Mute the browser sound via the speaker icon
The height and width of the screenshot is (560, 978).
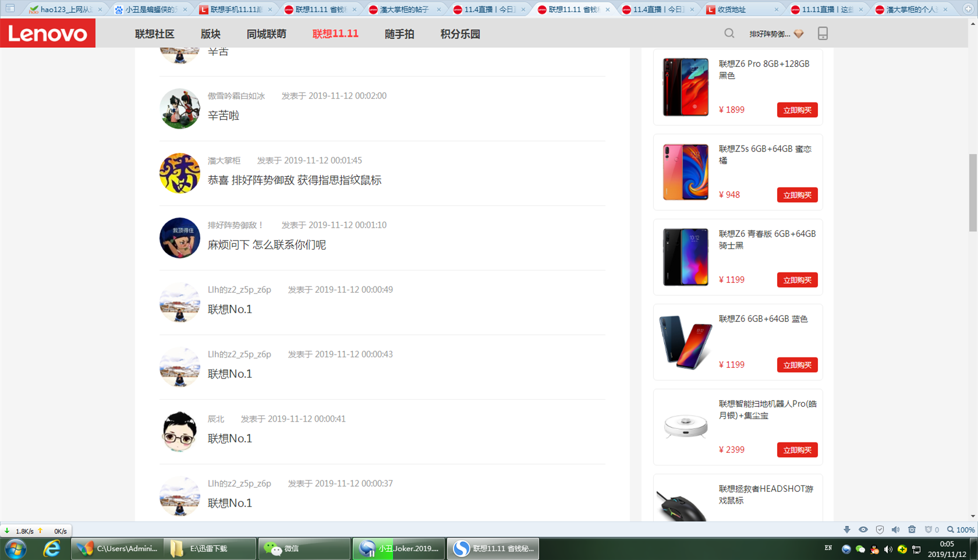point(895,530)
